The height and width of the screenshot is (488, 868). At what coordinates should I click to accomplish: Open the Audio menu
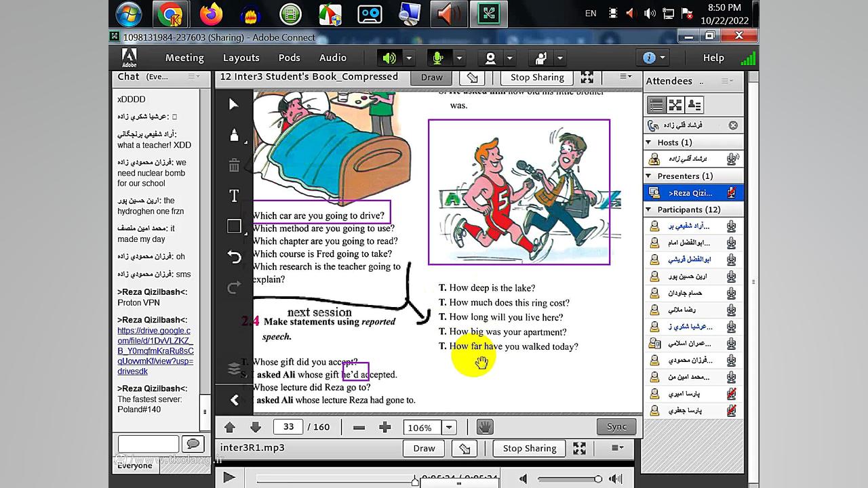pyautogui.click(x=332, y=58)
